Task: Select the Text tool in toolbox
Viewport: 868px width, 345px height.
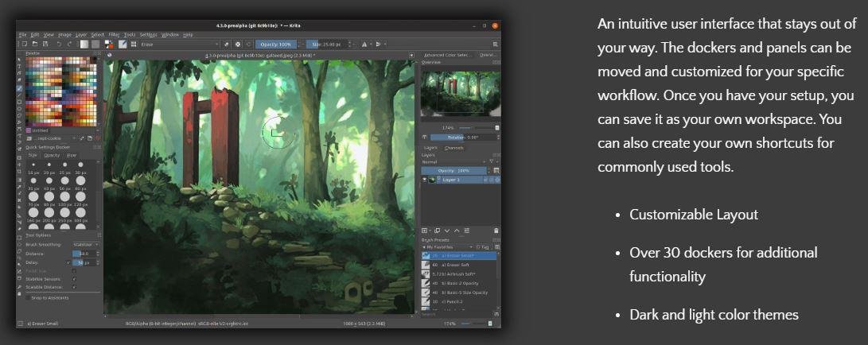Action: [19, 66]
